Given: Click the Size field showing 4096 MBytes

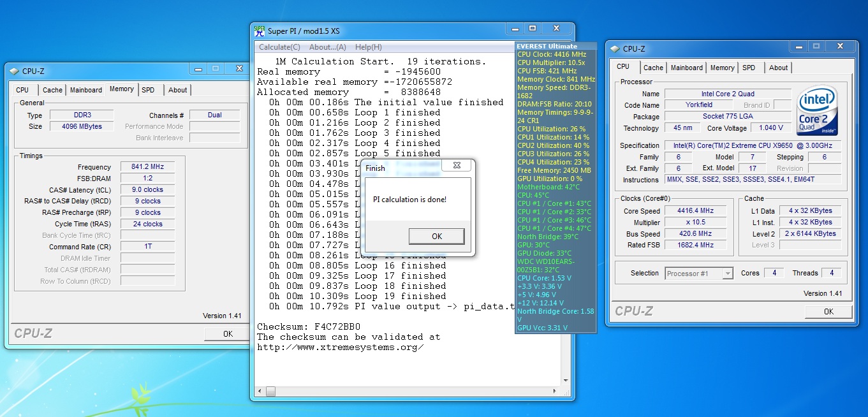Looking at the screenshot, I should click(x=81, y=126).
